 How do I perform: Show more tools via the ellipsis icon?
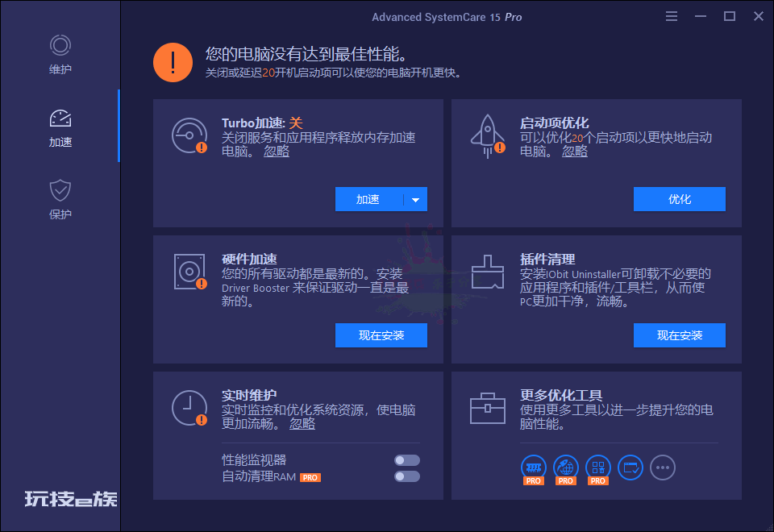(663, 468)
